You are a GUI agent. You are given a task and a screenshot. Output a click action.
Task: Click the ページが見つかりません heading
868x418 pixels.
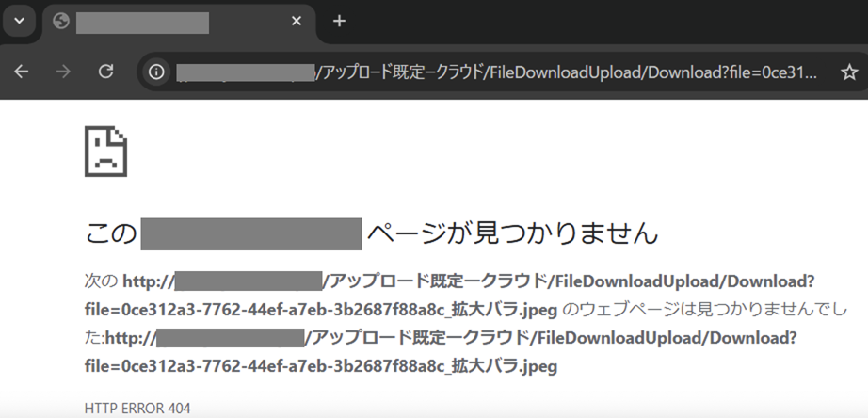511,233
